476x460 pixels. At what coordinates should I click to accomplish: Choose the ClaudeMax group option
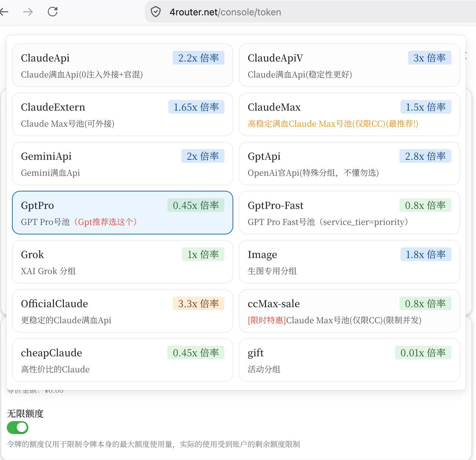point(349,114)
